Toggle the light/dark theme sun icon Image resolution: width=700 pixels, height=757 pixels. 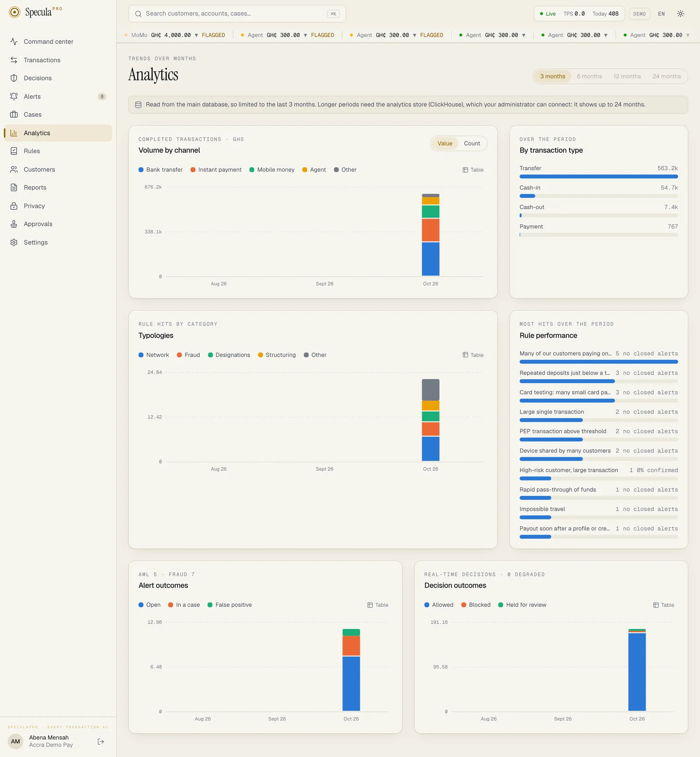[680, 14]
